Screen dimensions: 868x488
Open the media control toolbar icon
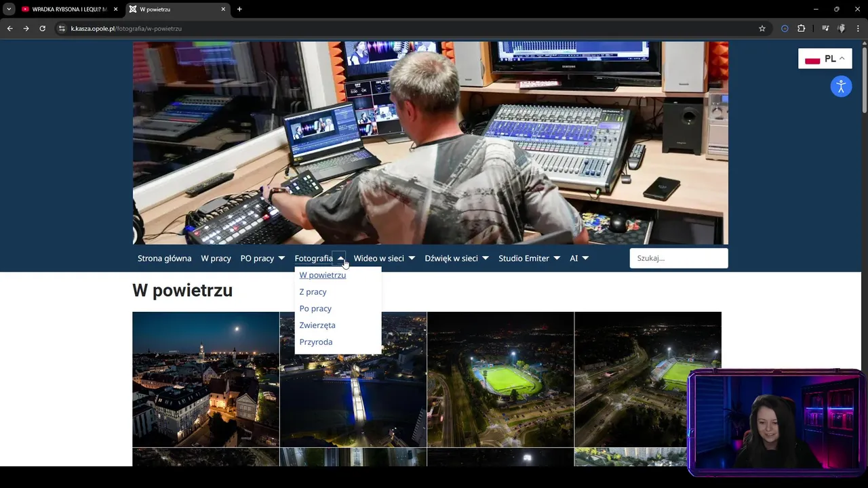(x=825, y=28)
